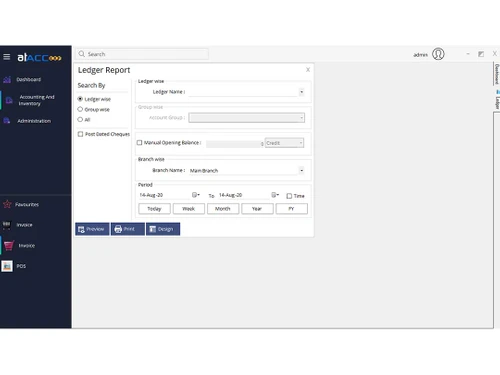Click the window restore icon
The height and width of the screenshot is (375, 500).
click(481, 54)
